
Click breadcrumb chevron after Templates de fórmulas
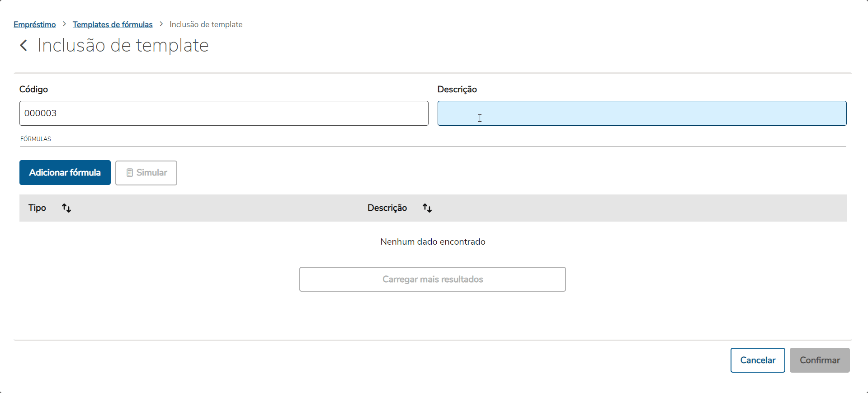coord(161,24)
